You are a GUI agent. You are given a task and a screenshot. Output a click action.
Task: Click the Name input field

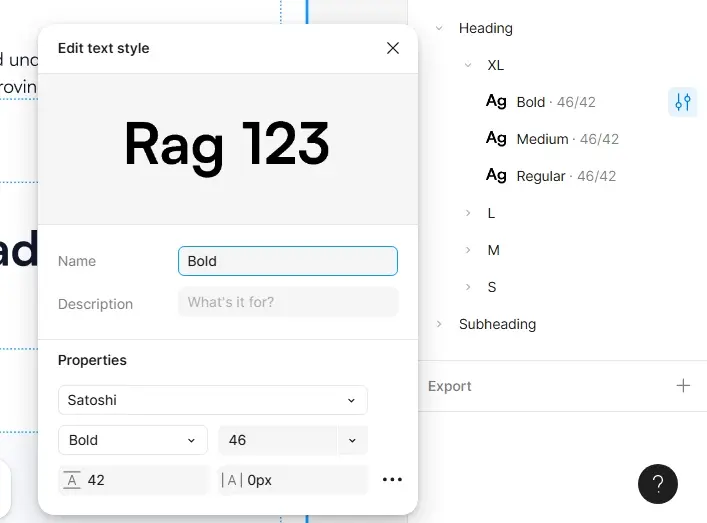coord(287,261)
